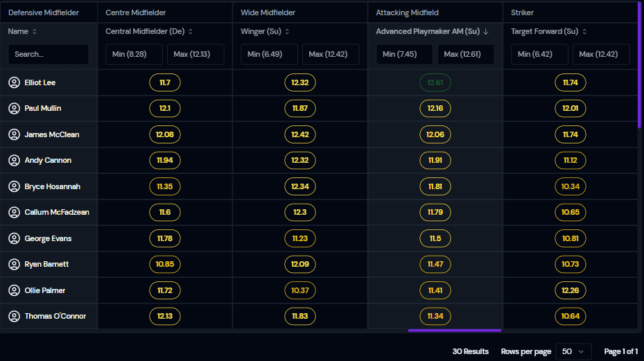This screenshot has width=644, height=361.
Task: Click Advanced Playmaker Min (7.45) field
Action: coord(404,54)
